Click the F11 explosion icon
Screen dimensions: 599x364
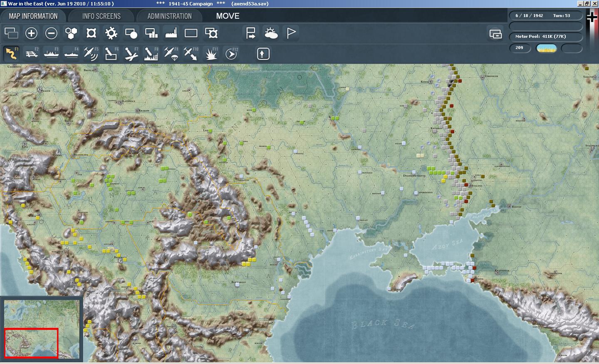click(x=211, y=54)
